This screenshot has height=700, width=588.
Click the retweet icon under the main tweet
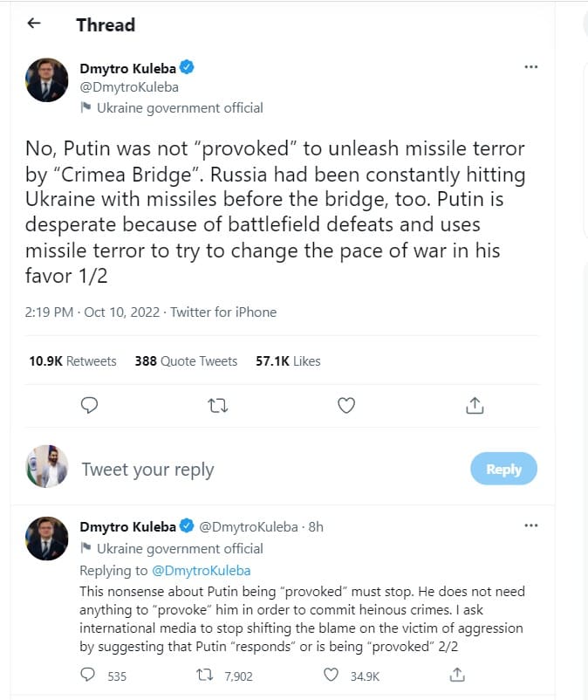217,405
